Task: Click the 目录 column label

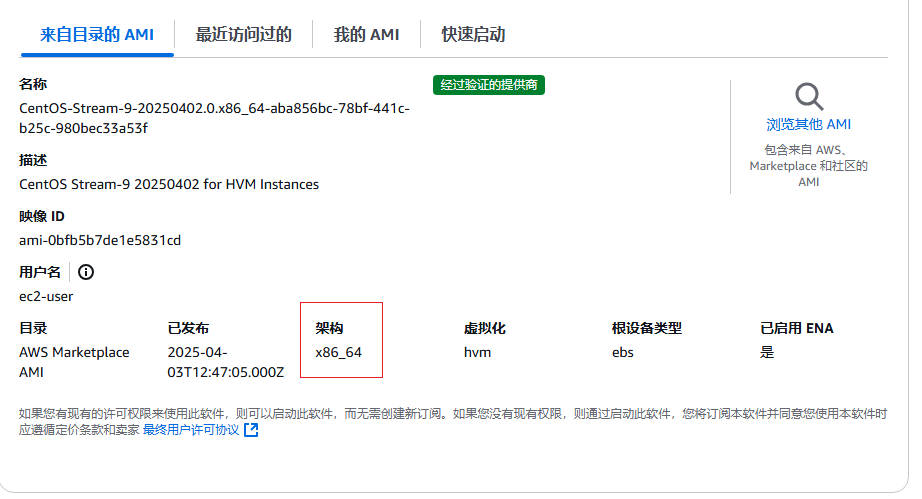Action: tap(33, 328)
